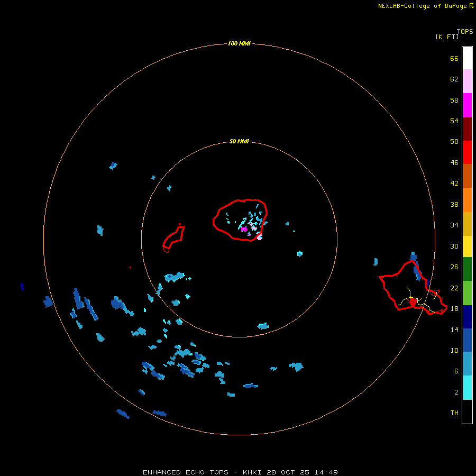The image size is (476, 476).
Task: Click the yellow 30 kft legend swatch
Action: pos(467,246)
